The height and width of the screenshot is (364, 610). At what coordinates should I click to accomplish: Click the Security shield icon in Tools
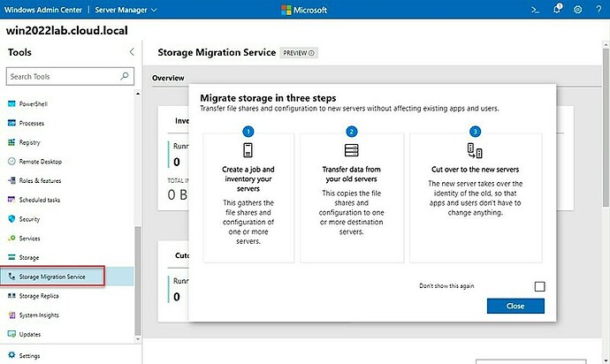point(11,219)
